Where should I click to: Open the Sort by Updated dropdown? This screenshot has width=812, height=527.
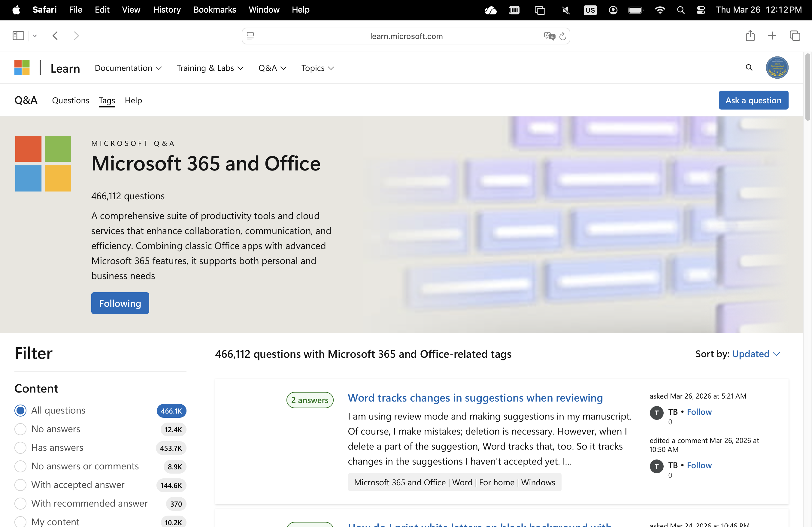[755, 354]
